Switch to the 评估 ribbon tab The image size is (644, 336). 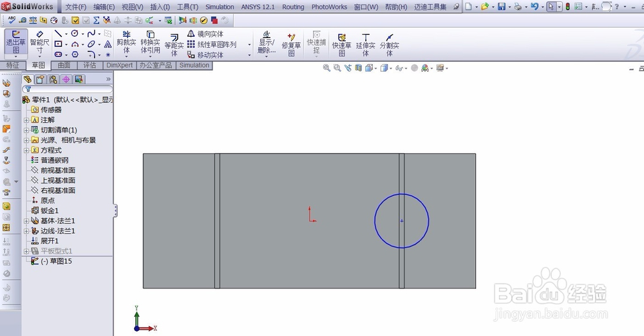90,65
